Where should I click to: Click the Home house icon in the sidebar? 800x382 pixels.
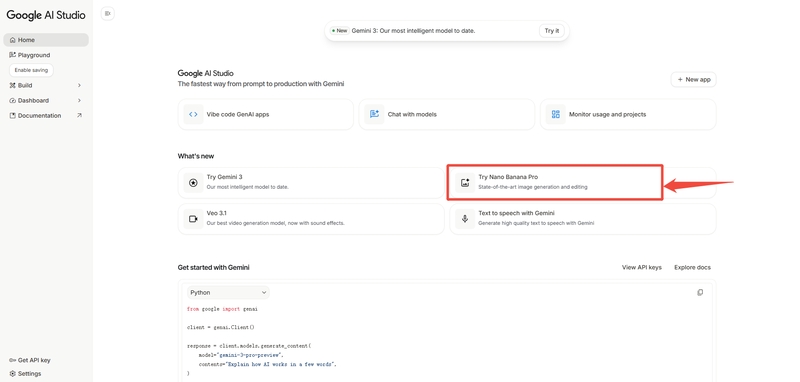click(x=13, y=40)
